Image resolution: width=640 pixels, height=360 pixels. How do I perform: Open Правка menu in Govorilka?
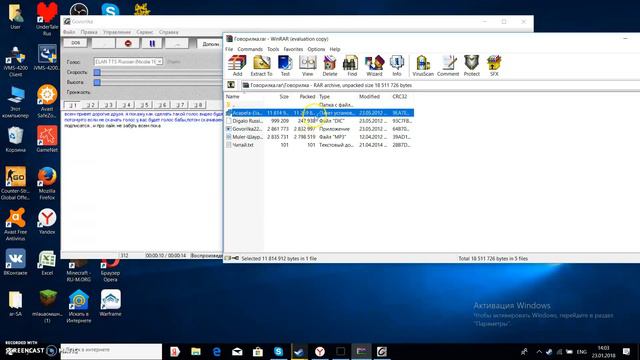pos(89,32)
